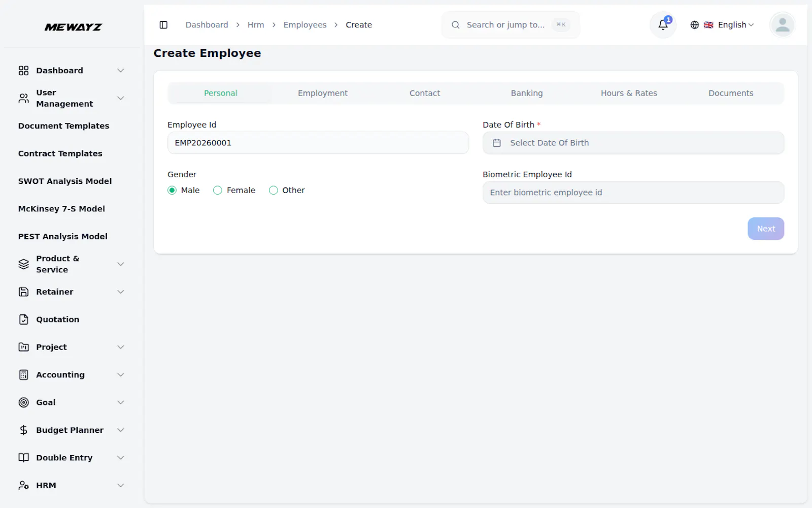Viewport: 812px width, 508px height.
Task: Open Contract Templates in sidebar
Action: [x=60, y=153]
